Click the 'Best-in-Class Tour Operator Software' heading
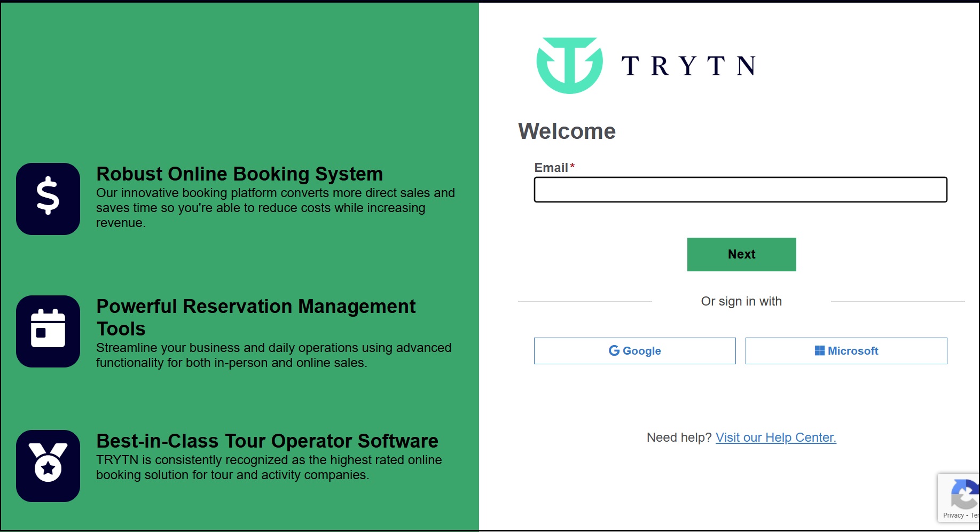The height and width of the screenshot is (532, 980). pos(267,441)
